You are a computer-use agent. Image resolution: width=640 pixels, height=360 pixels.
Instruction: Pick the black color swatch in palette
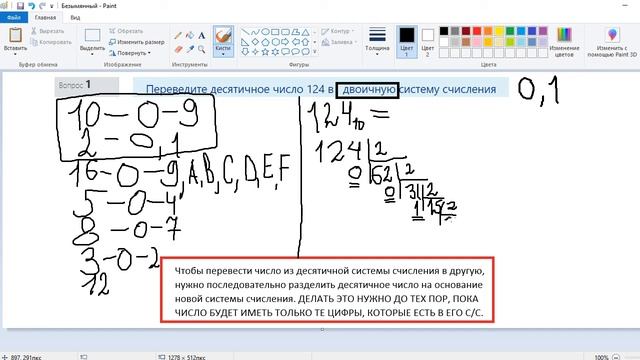pos(444,31)
